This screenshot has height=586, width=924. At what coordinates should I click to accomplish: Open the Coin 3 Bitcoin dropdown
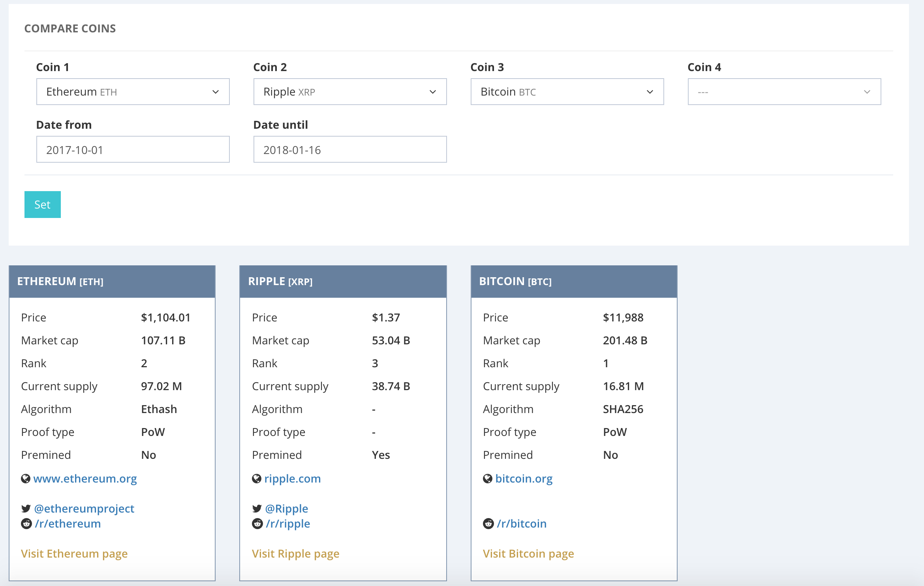[567, 92]
